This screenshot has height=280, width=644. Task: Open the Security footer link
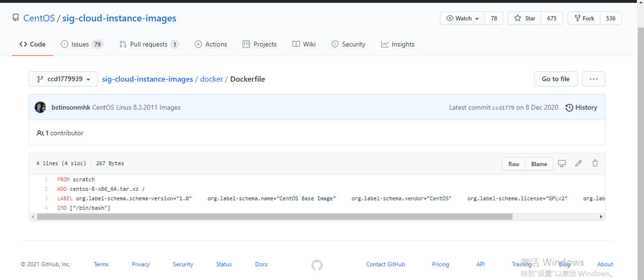tap(183, 264)
